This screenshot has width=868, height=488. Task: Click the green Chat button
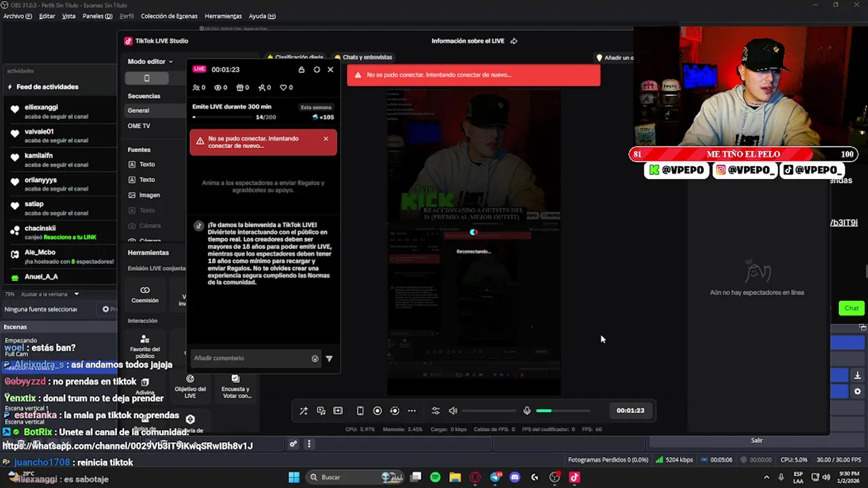[x=852, y=308]
